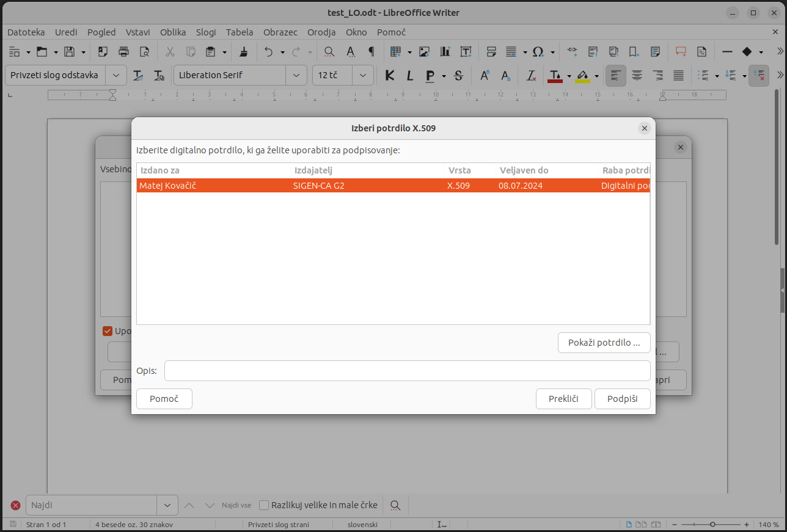Screen dimensions: 787x532
Task: Toggle Italic (L) formatting
Action: 410,76
